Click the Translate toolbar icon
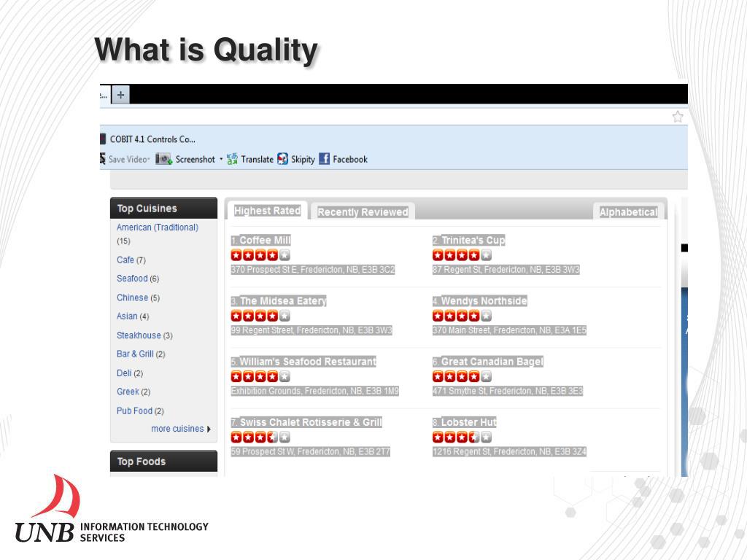Image resolution: width=747 pixels, height=560 pixels. click(232, 159)
